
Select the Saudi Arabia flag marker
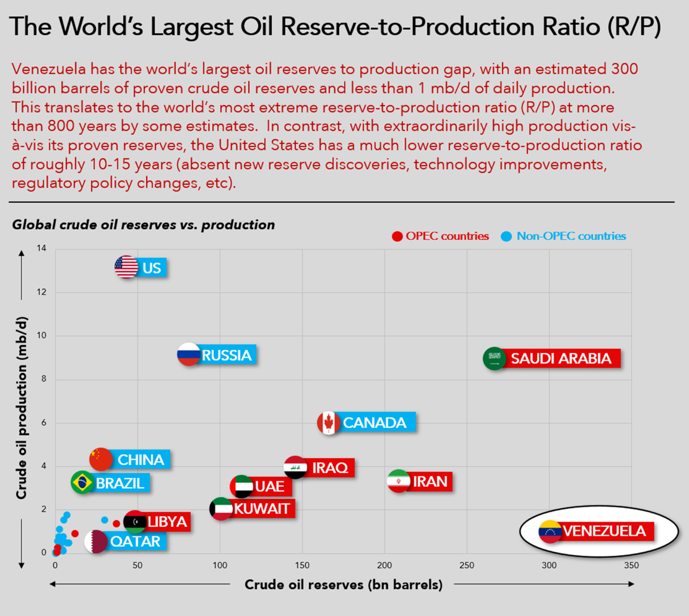(x=495, y=358)
